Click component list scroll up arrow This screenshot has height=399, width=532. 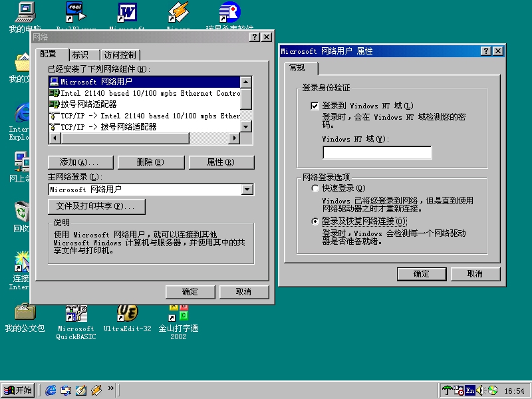pyautogui.click(x=245, y=82)
